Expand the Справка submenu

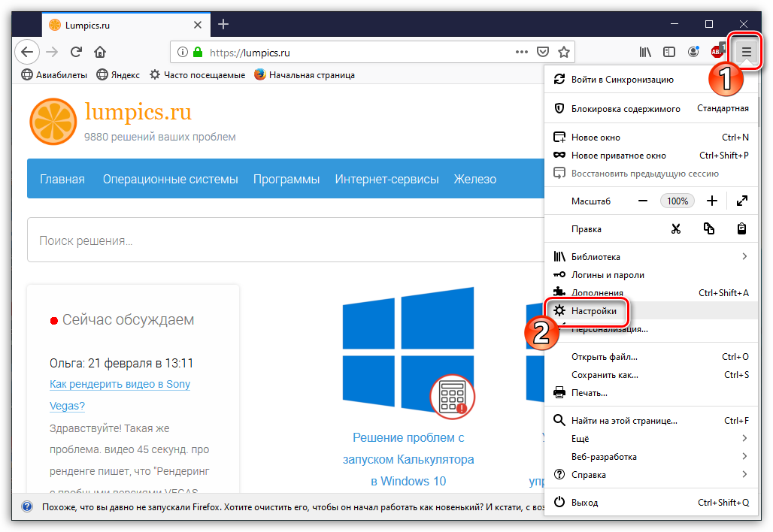pos(650,475)
